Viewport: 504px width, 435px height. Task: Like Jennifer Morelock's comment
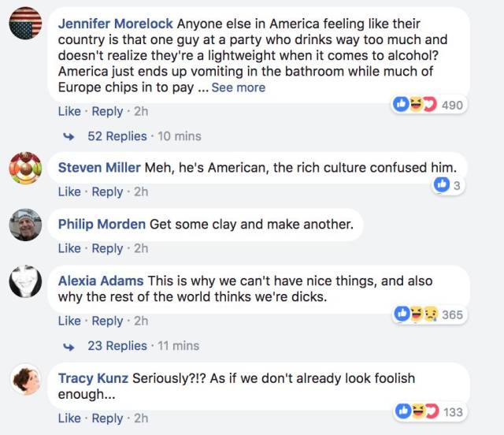coord(69,112)
